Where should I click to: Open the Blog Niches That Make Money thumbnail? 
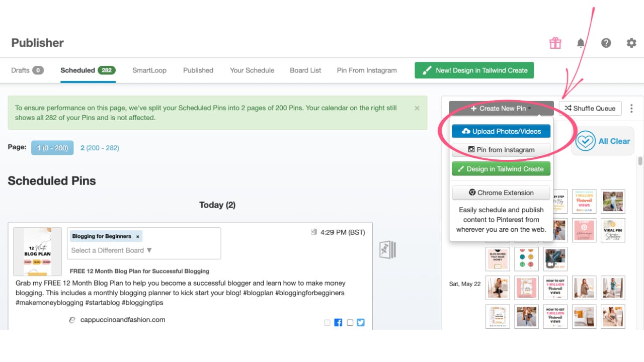click(x=498, y=259)
